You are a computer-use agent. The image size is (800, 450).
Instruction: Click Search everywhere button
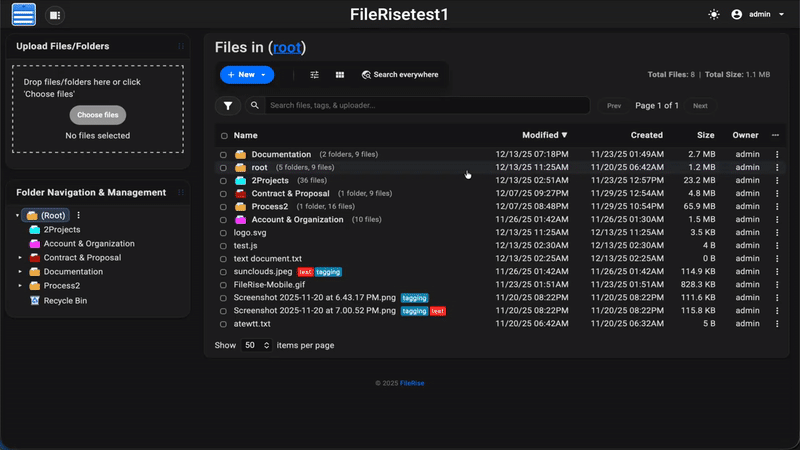click(401, 74)
